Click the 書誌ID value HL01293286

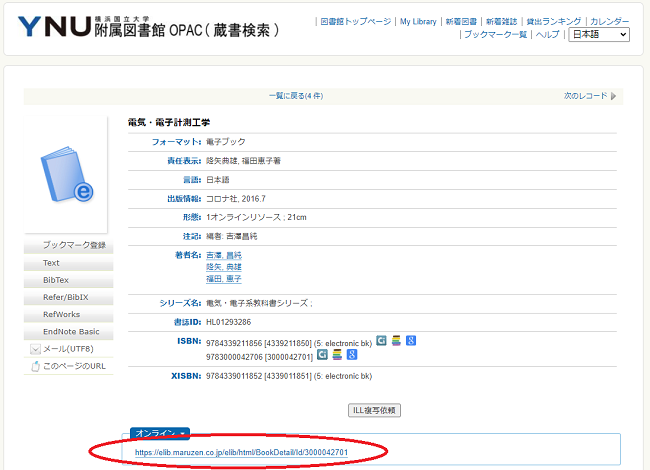point(228,322)
